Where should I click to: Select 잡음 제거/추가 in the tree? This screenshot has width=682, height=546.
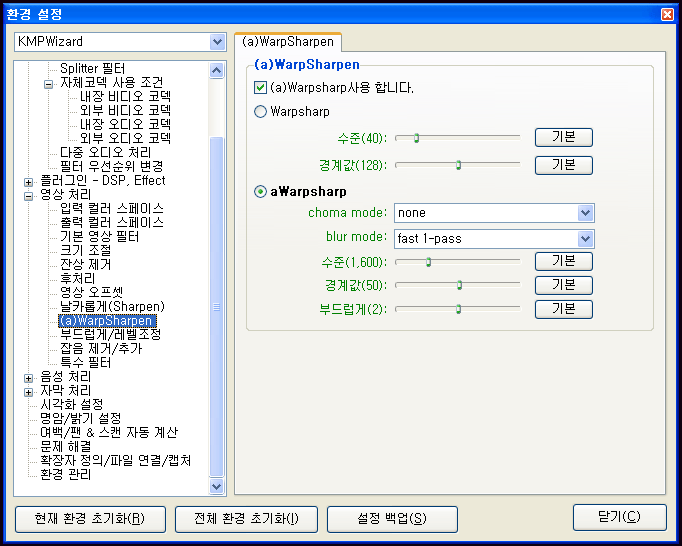(100, 349)
